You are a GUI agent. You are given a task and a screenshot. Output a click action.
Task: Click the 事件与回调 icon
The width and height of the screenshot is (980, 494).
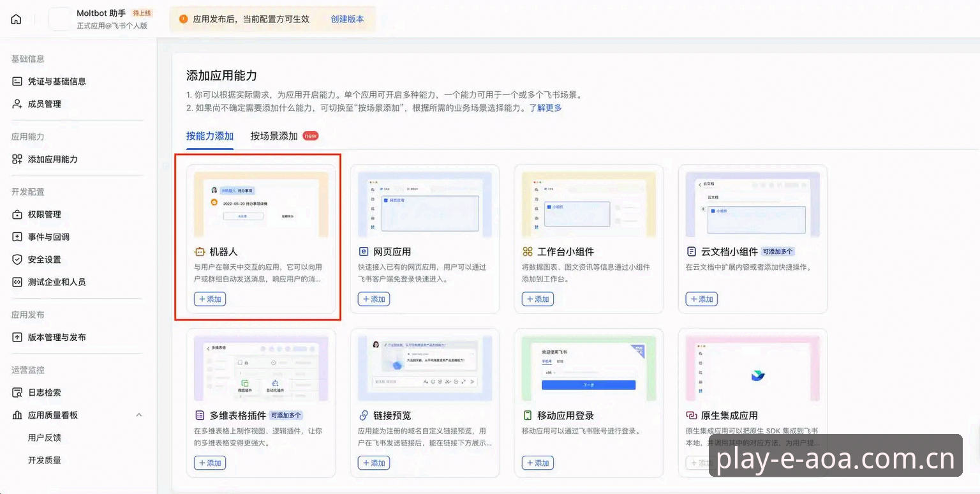(x=17, y=237)
